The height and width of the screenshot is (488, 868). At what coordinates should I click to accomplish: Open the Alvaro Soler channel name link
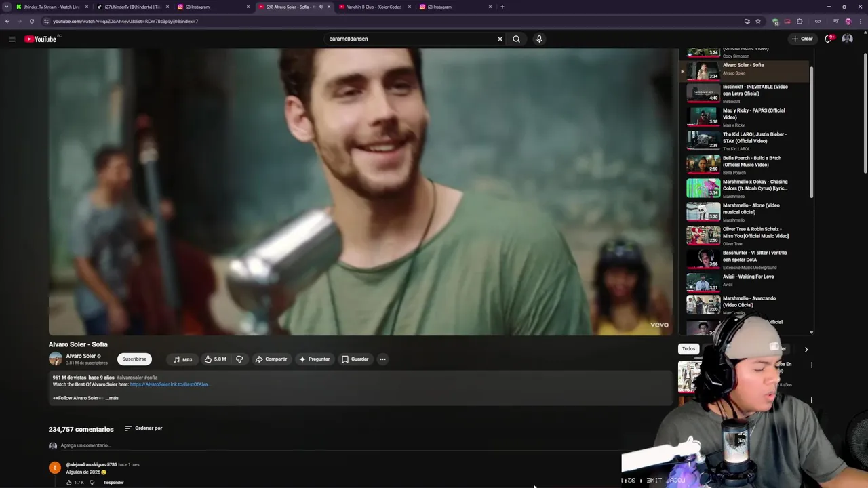[x=81, y=356]
